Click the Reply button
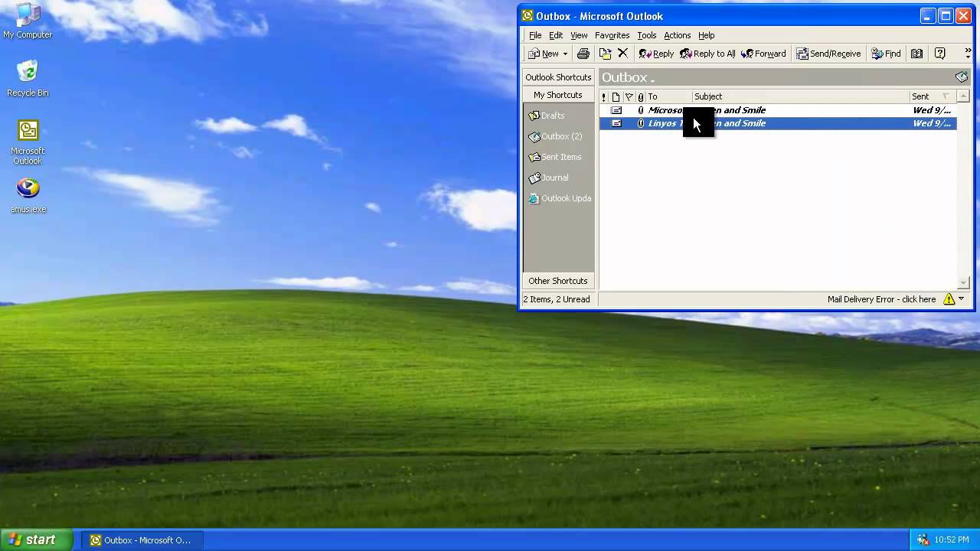Screen dimensions: 980x551 (x=657, y=54)
